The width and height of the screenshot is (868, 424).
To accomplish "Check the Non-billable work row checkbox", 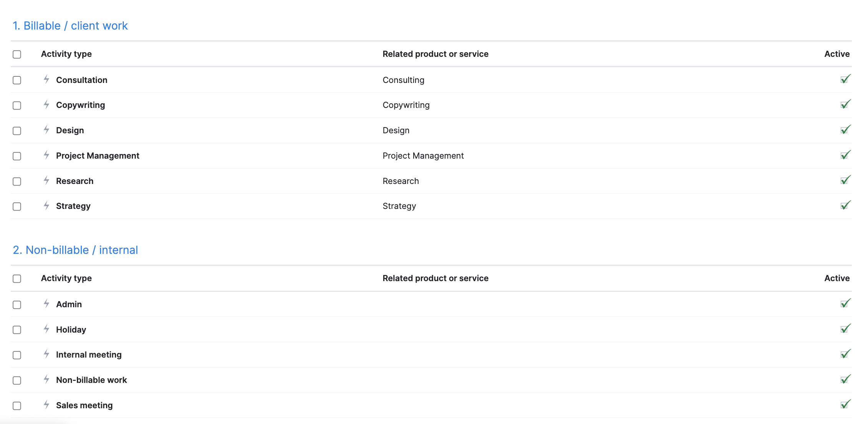I will (x=17, y=380).
